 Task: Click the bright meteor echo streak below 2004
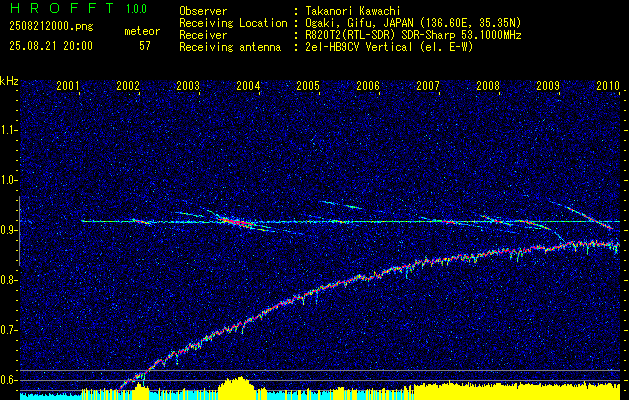[x=237, y=221]
